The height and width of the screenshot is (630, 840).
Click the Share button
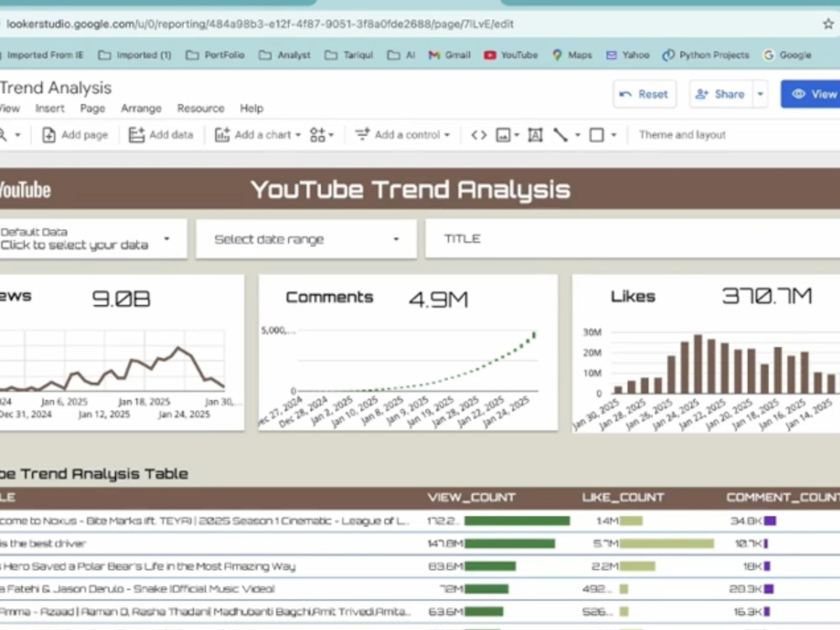tap(721, 94)
